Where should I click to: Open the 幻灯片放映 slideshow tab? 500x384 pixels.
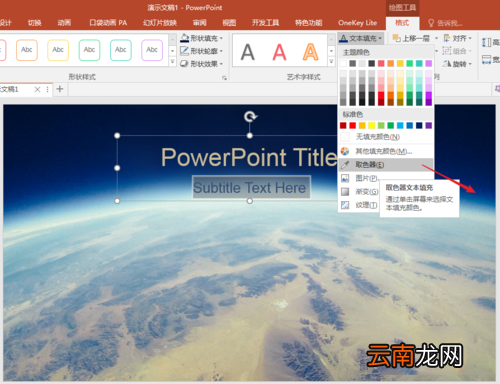coord(160,23)
